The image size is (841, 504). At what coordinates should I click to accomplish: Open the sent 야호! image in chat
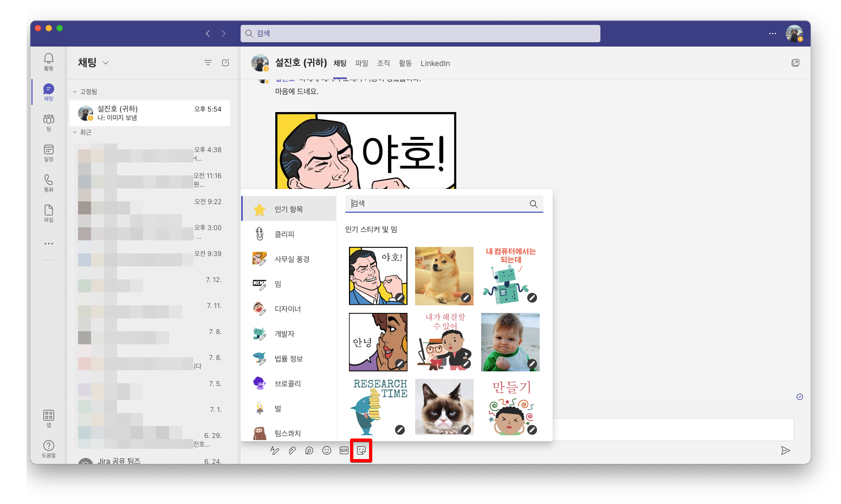[366, 150]
